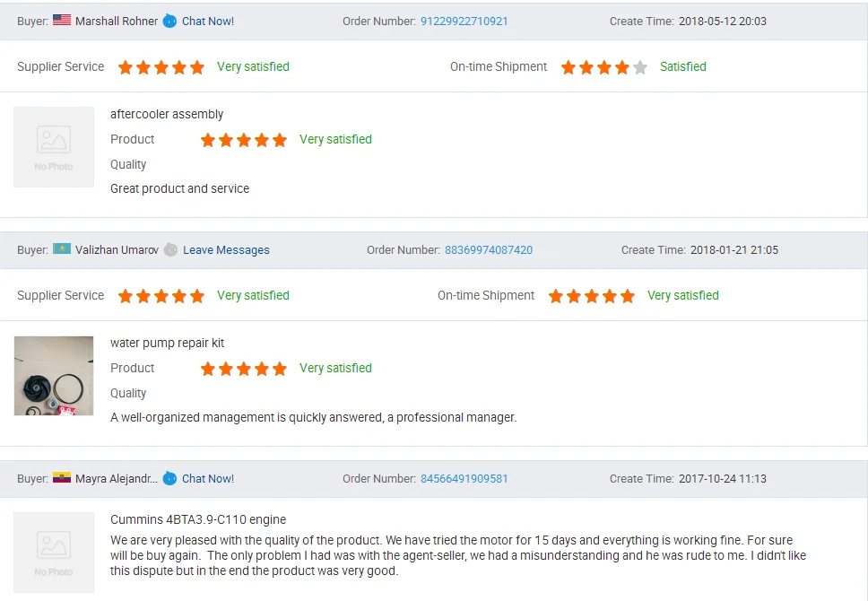
Task: Click the Cummins 4BTA3.9-C110 engine title
Action: point(198,519)
